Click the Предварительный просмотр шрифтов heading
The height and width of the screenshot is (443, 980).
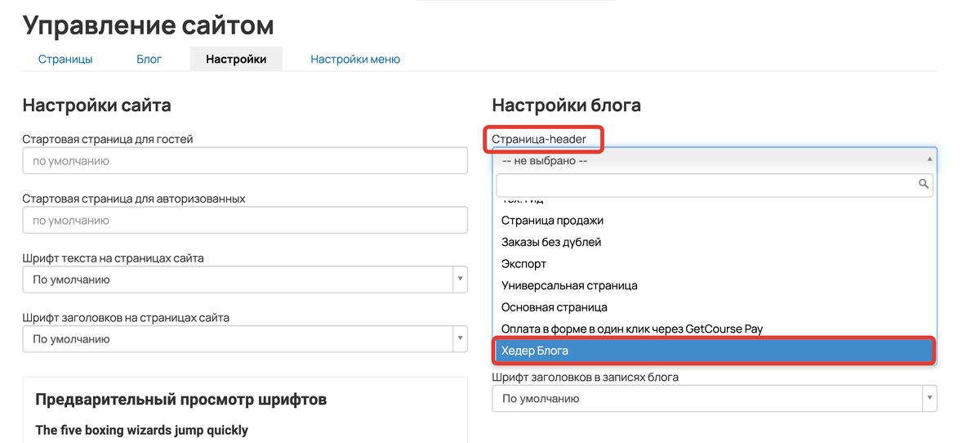pos(181,400)
